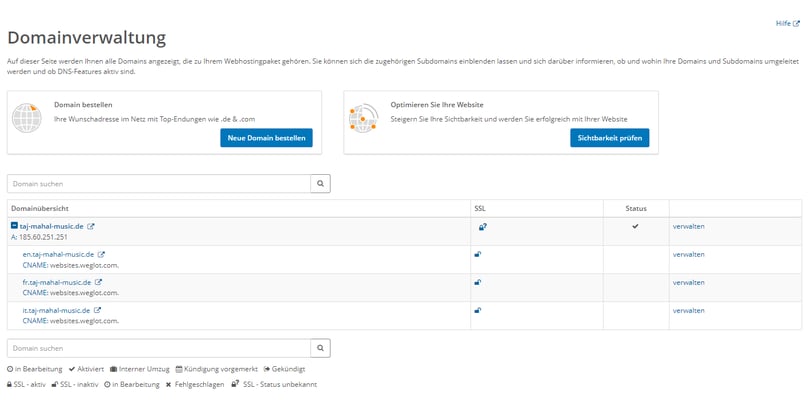Click "verwalten" for en.taj-mahal-music.de
809x400 pixels.
click(688, 254)
